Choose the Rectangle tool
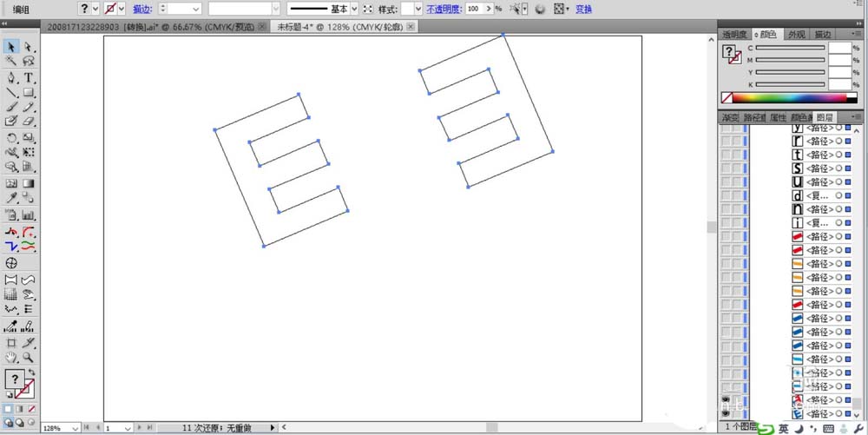 (29, 92)
